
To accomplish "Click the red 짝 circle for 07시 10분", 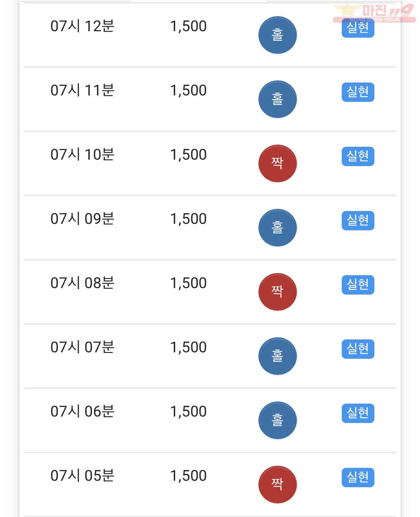I will (x=277, y=164).
